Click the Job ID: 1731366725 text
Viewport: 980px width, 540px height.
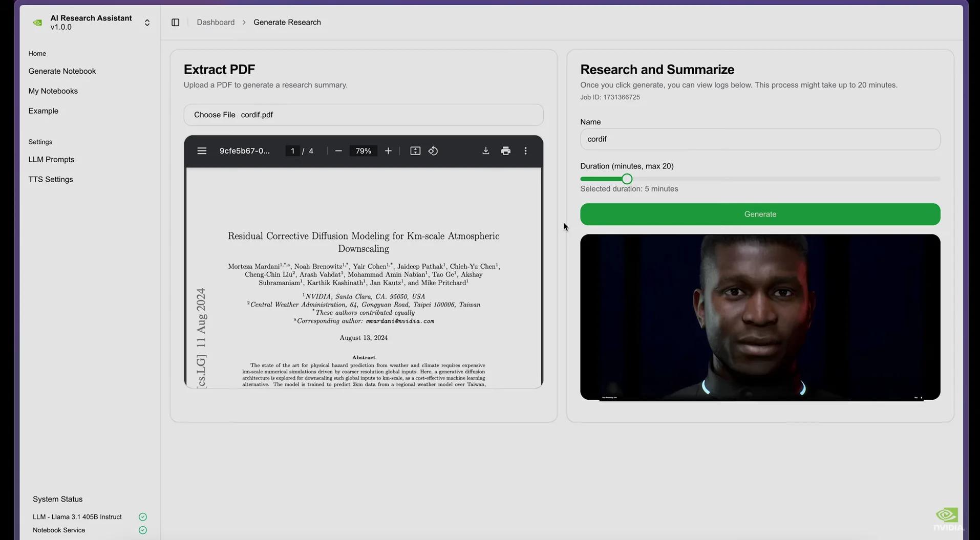point(610,97)
